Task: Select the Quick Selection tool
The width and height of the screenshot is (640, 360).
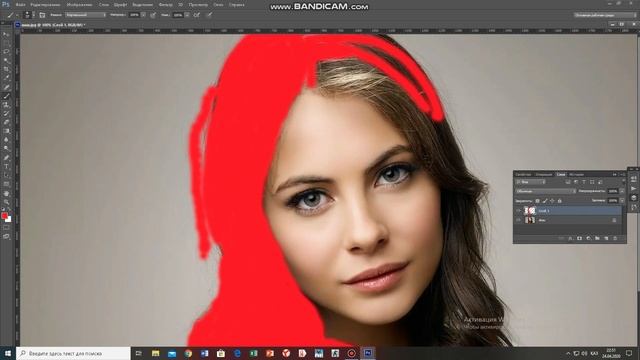Action: click(x=6, y=60)
